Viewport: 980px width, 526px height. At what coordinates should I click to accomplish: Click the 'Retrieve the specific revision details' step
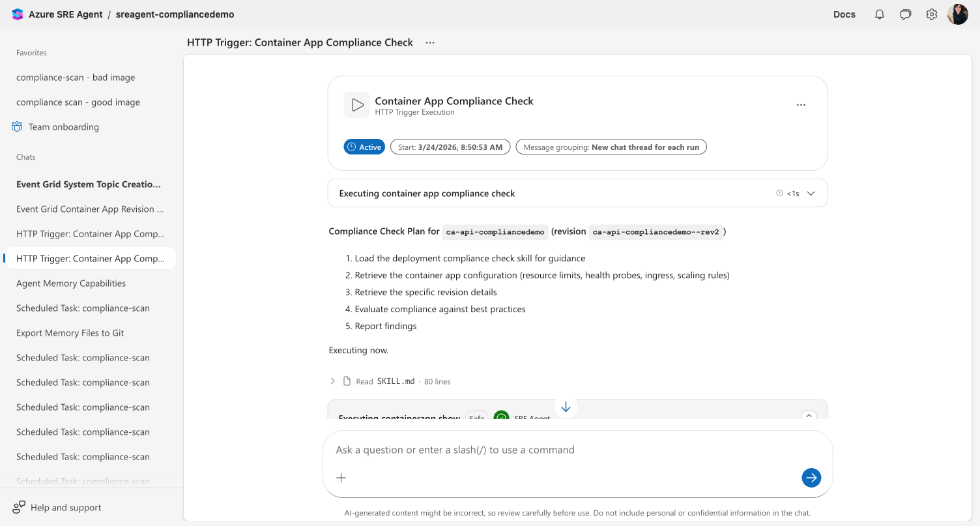click(x=425, y=292)
